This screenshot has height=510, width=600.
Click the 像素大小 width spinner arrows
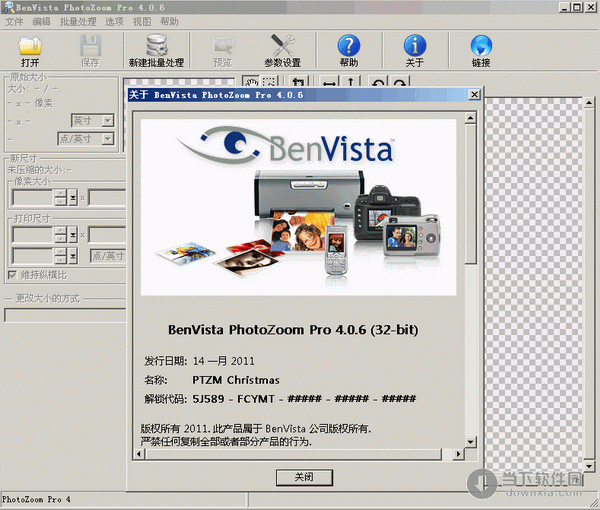[x=60, y=197]
